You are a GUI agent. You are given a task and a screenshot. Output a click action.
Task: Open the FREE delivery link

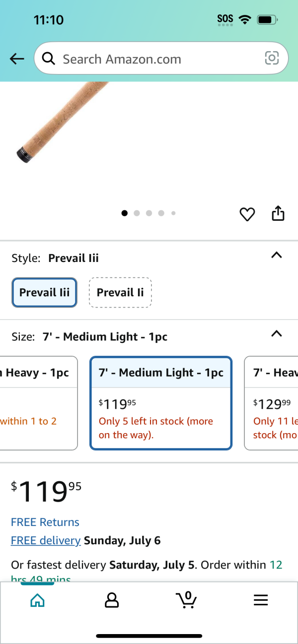click(x=46, y=540)
